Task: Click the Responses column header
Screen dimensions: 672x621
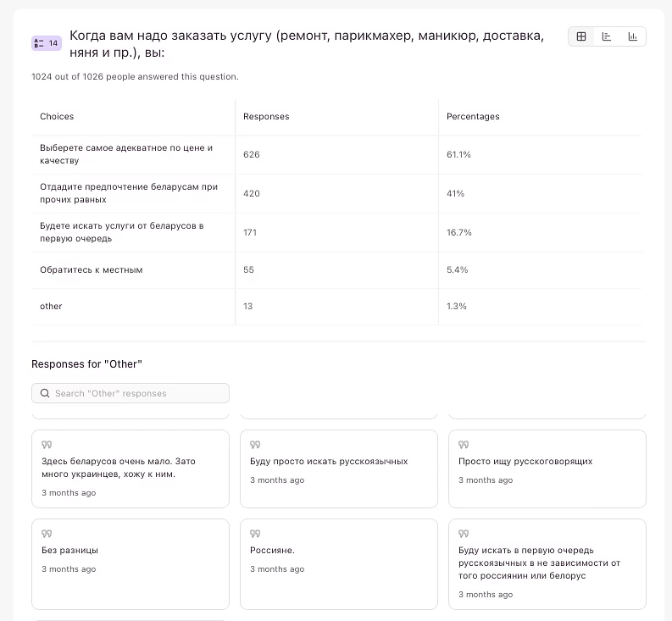Action: (x=266, y=116)
